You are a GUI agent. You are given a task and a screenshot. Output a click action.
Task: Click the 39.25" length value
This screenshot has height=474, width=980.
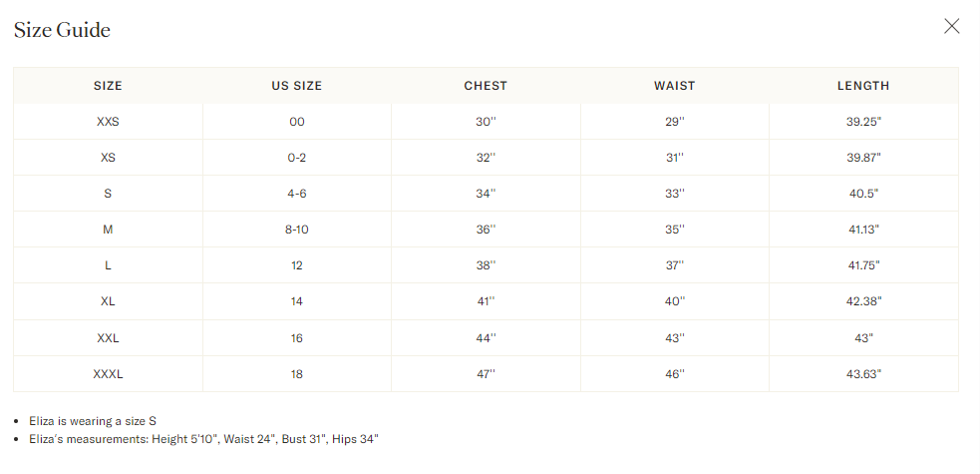point(863,122)
